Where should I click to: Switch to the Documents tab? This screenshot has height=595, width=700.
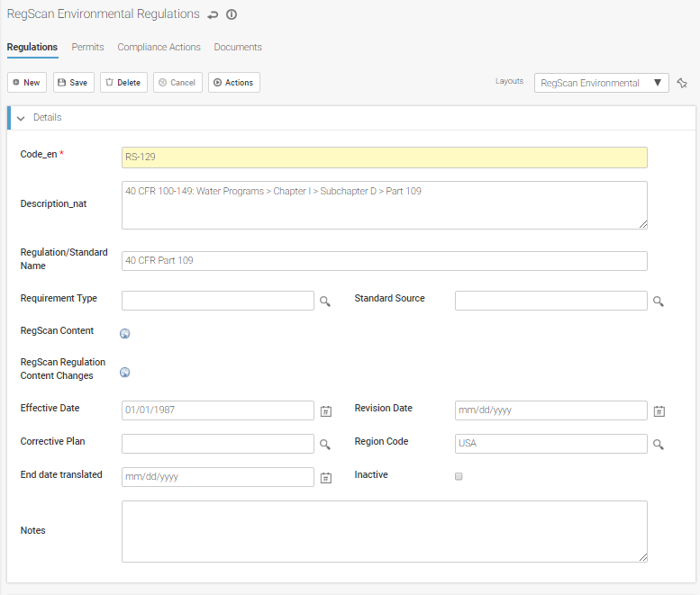point(238,48)
